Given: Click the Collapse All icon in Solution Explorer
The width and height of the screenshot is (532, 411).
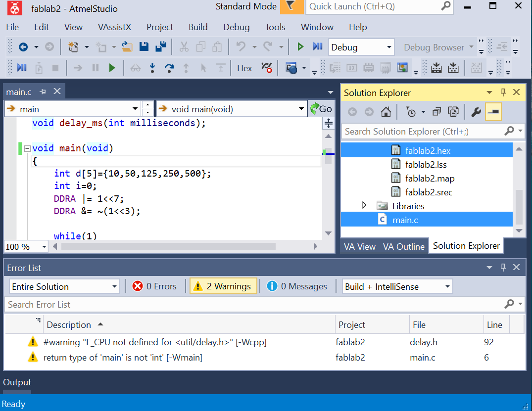Looking at the screenshot, I should pyautogui.click(x=436, y=112).
